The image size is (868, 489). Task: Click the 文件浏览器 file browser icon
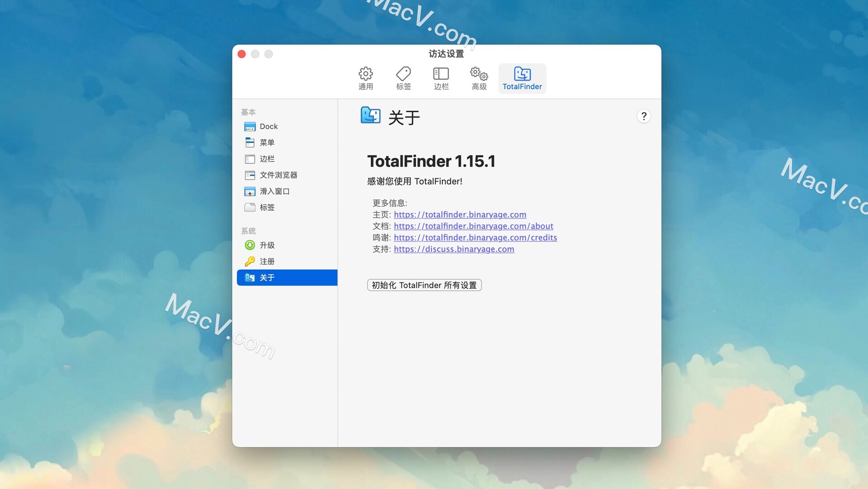(250, 175)
